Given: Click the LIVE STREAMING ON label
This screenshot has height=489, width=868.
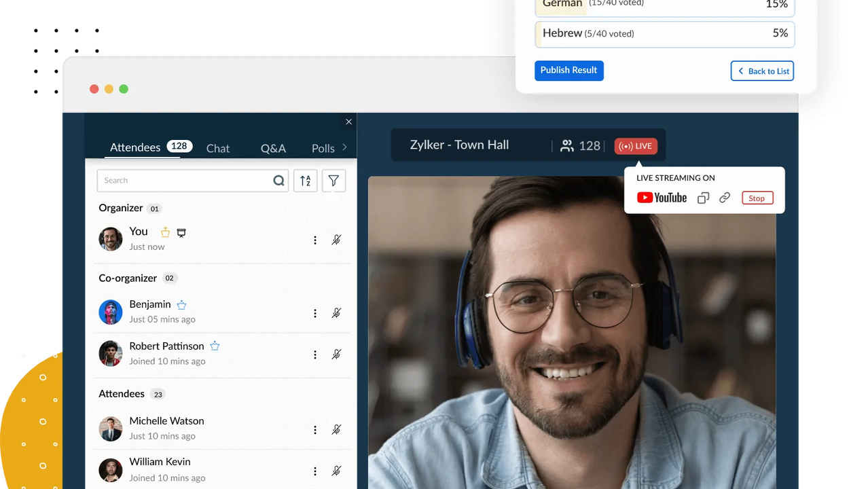Looking at the screenshot, I should click(x=676, y=178).
